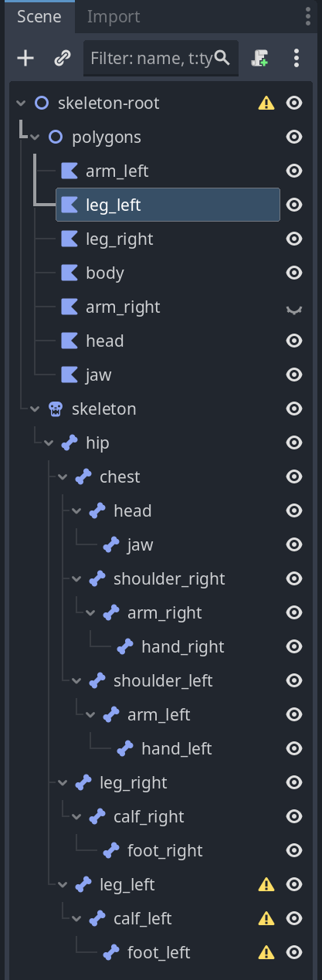Click the warning icon beside foot_left bone
322x980 pixels.
click(x=266, y=952)
